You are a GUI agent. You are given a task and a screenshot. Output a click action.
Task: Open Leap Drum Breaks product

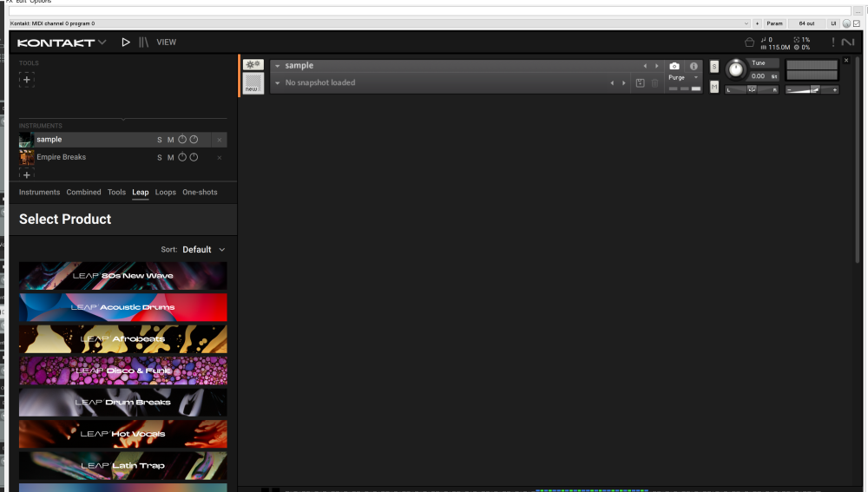pos(123,403)
